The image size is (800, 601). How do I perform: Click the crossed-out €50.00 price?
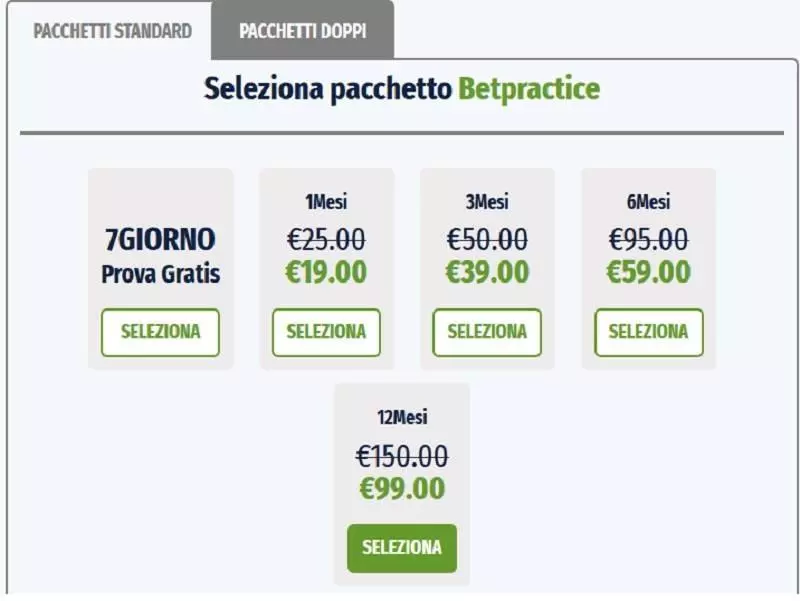coord(487,238)
